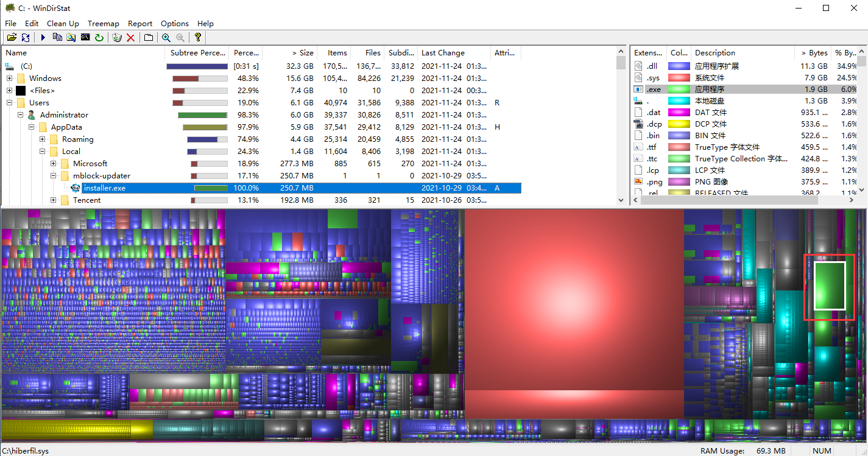Sort by the > Size column header
Image resolution: width=868 pixels, height=456 pixels.
point(290,53)
